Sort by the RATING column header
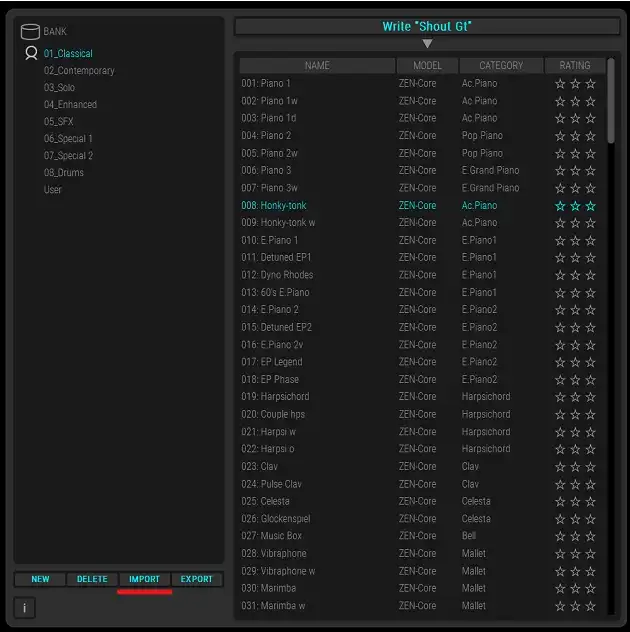Viewport: 630px width, 632px height. (x=574, y=66)
